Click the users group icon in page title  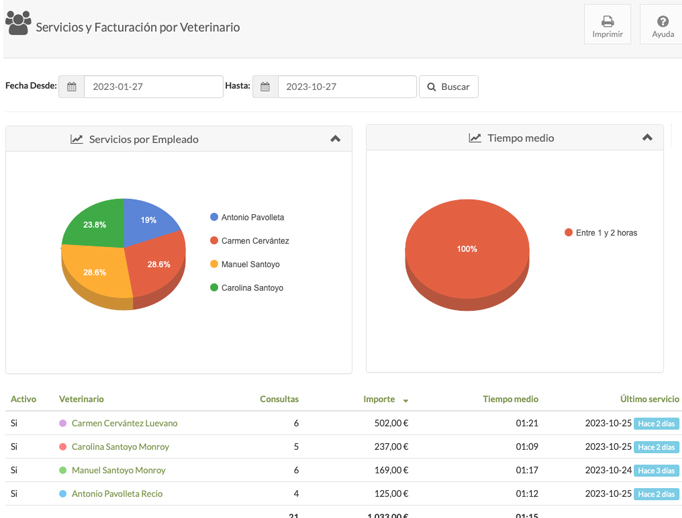pos(18,24)
